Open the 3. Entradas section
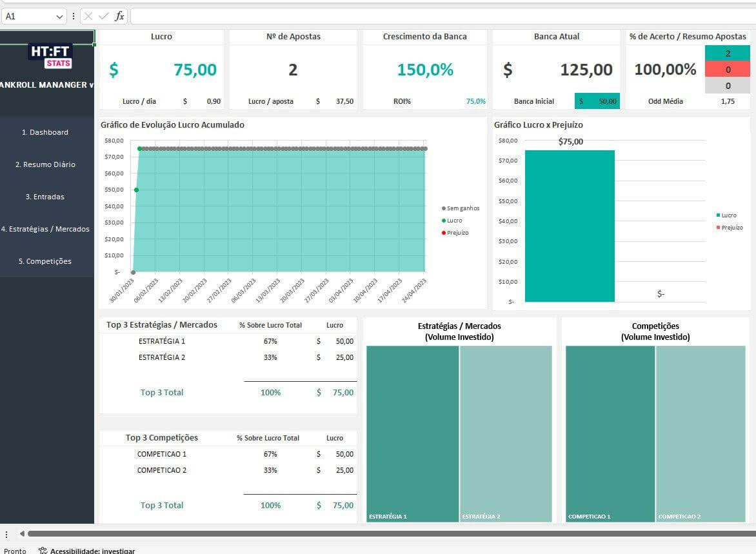Image resolution: width=756 pixels, height=554 pixels. point(45,197)
